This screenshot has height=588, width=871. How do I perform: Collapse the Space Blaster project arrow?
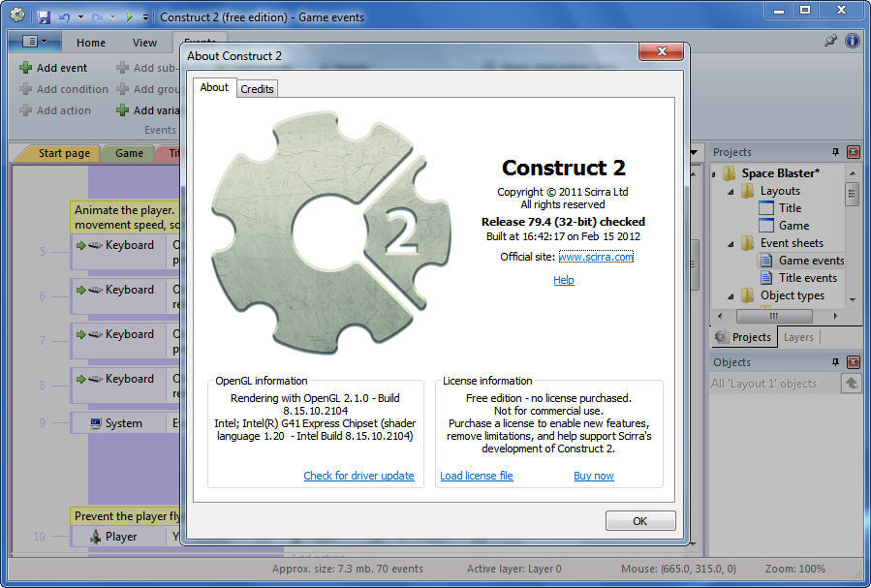[714, 174]
